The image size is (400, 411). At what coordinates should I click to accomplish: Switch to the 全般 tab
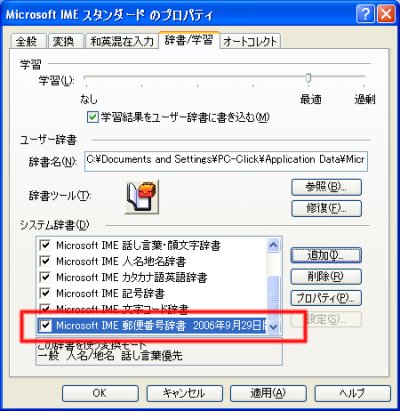coord(27,41)
